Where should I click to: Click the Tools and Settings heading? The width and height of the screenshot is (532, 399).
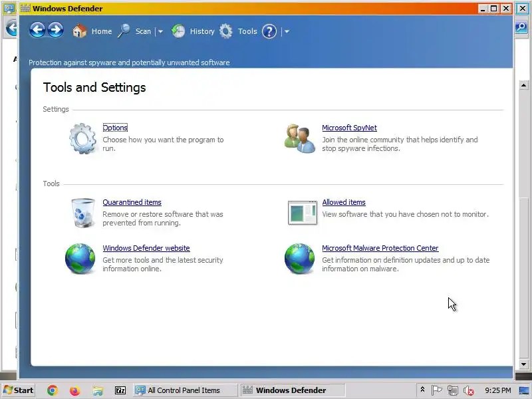[x=94, y=87]
